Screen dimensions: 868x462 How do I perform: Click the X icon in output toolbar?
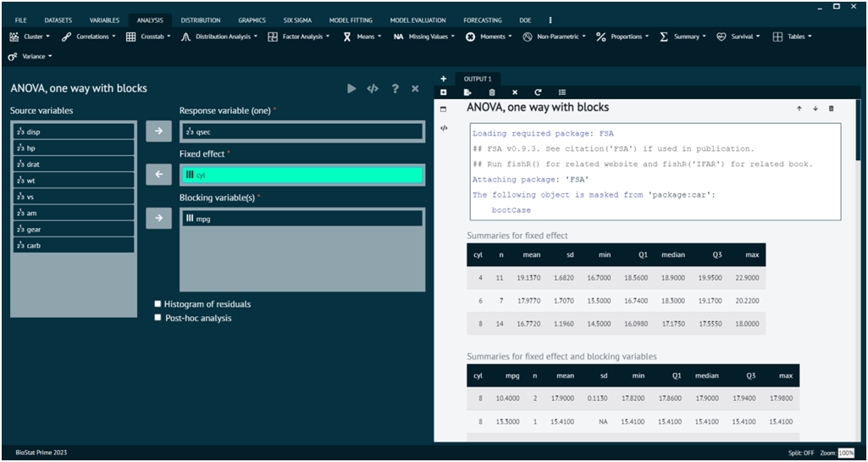[515, 92]
